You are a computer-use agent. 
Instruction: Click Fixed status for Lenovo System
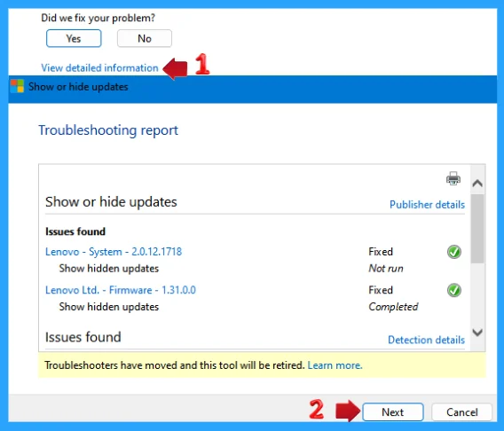381,252
